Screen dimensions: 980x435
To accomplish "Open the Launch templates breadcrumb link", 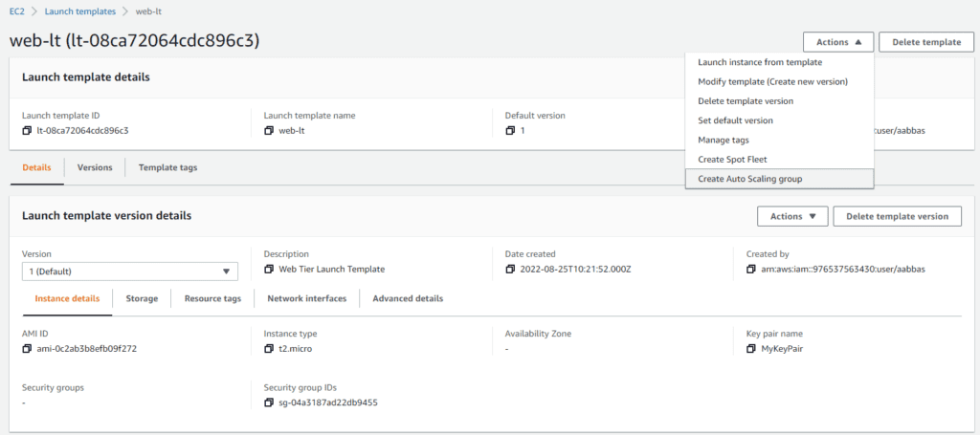I will tap(80, 11).
